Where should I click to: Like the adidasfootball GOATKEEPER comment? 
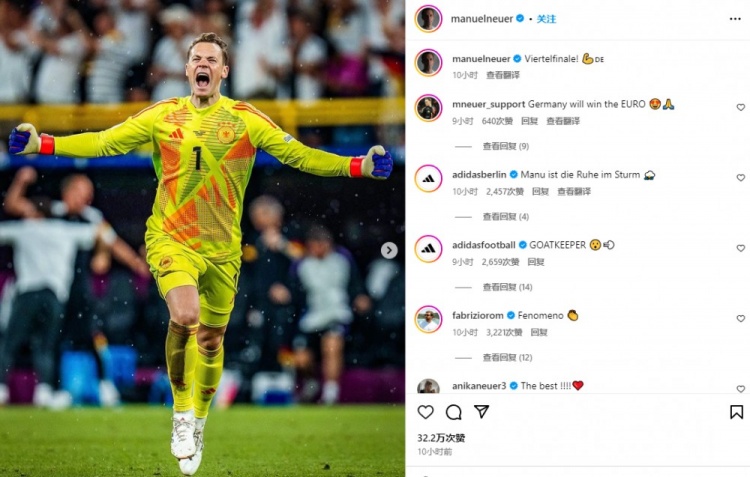click(740, 248)
